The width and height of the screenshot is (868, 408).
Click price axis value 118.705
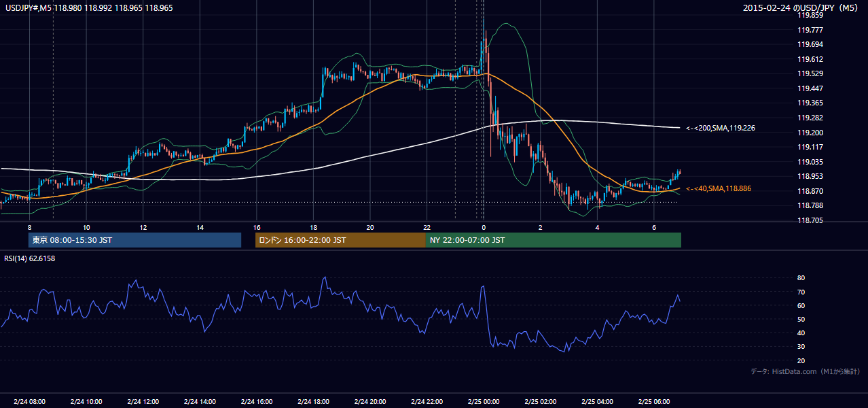tap(810, 220)
